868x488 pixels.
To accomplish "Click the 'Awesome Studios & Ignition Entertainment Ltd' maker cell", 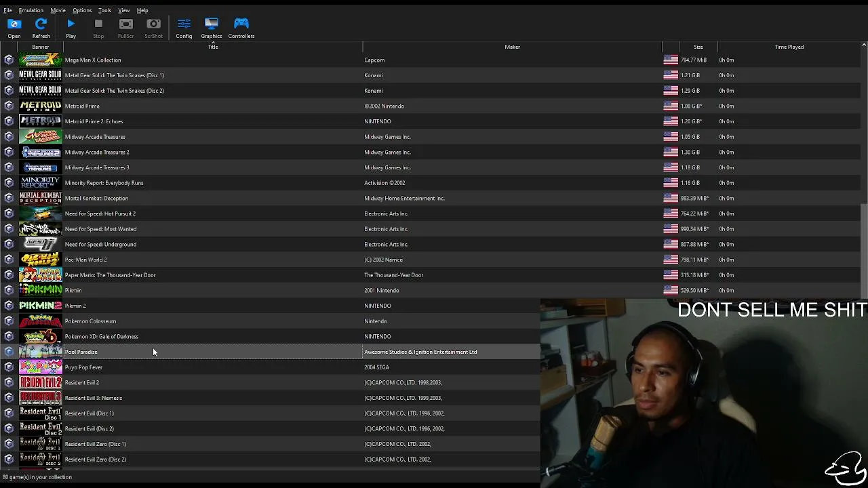I will pos(420,352).
